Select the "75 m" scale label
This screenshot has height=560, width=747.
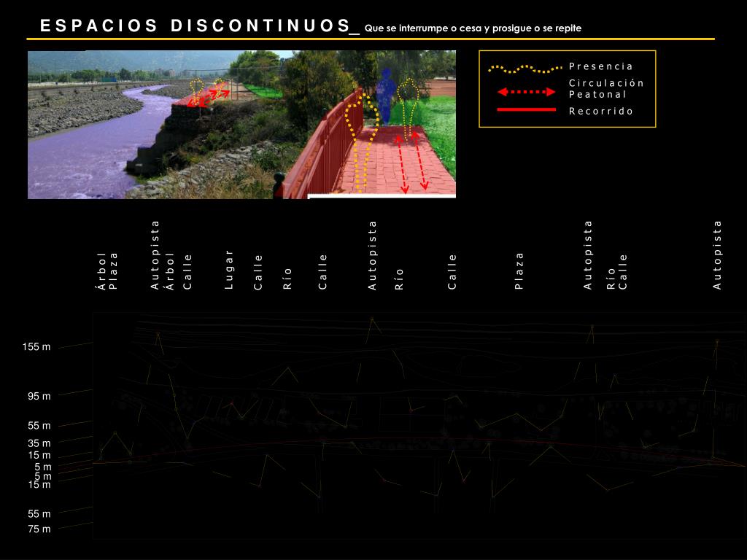pyautogui.click(x=39, y=529)
